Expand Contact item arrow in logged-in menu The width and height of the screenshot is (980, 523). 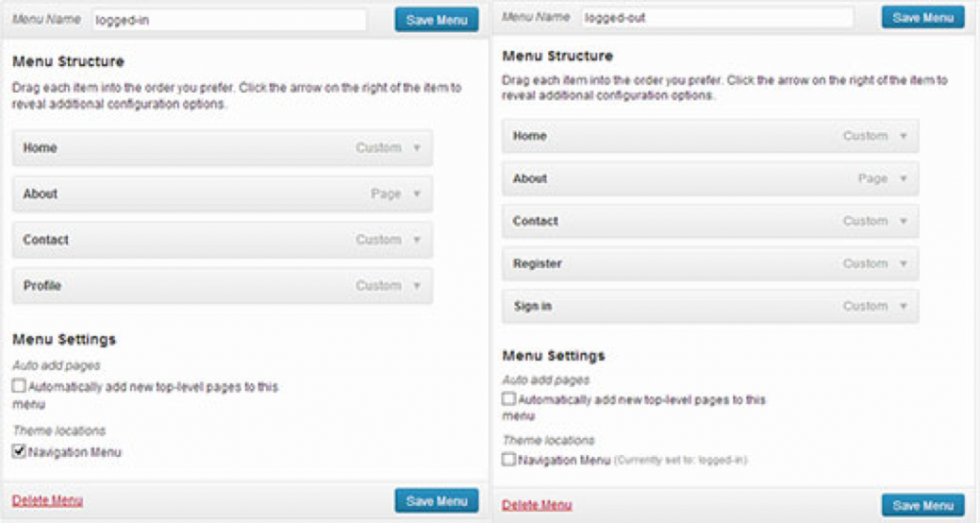coord(417,239)
